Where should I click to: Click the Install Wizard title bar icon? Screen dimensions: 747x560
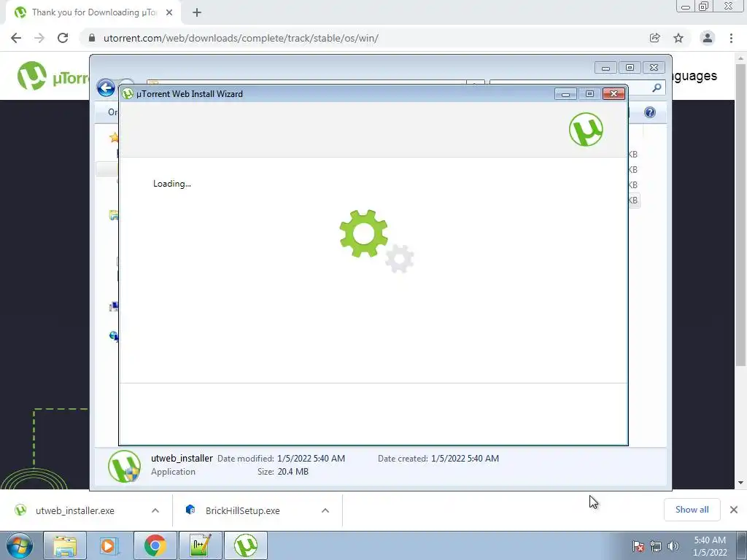point(127,94)
